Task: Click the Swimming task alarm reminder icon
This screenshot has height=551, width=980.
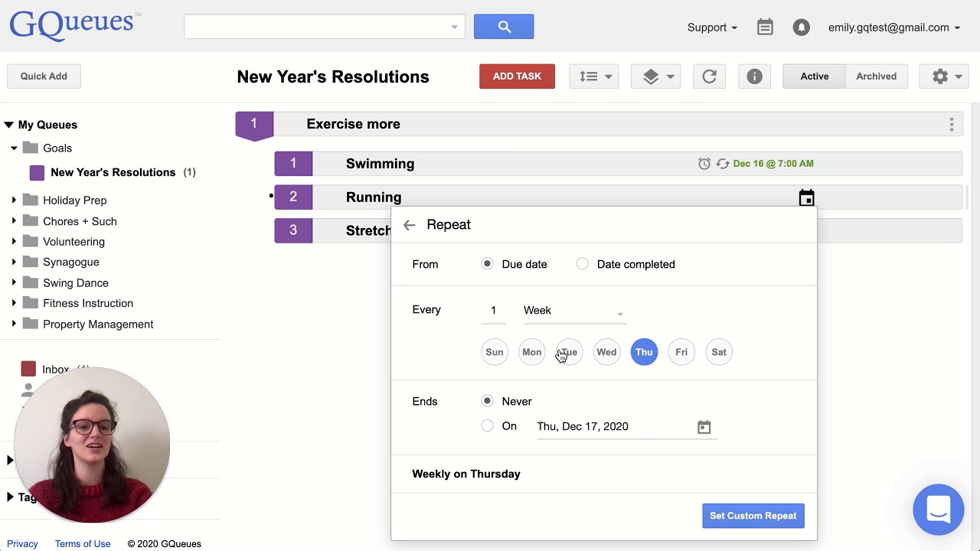Action: point(704,164)
